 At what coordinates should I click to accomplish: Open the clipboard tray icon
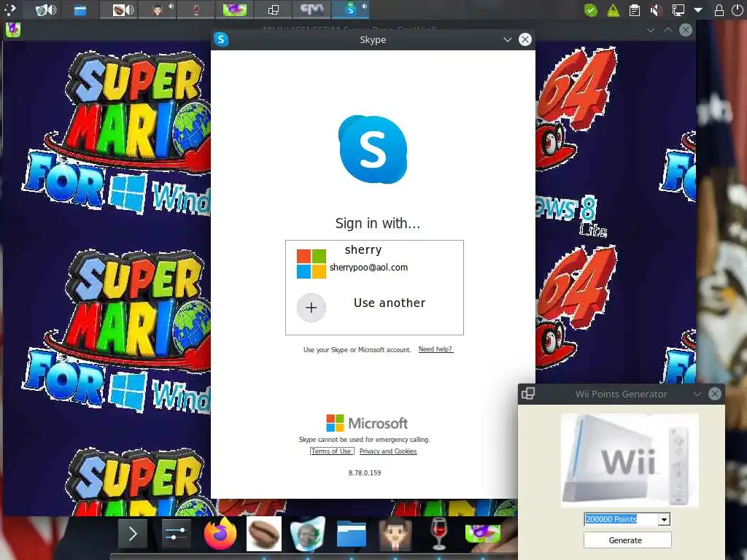pos(635,10)
